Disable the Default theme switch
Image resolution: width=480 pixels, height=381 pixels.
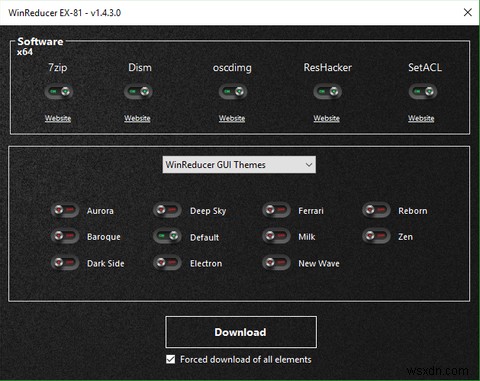click(x=167, y=236)
